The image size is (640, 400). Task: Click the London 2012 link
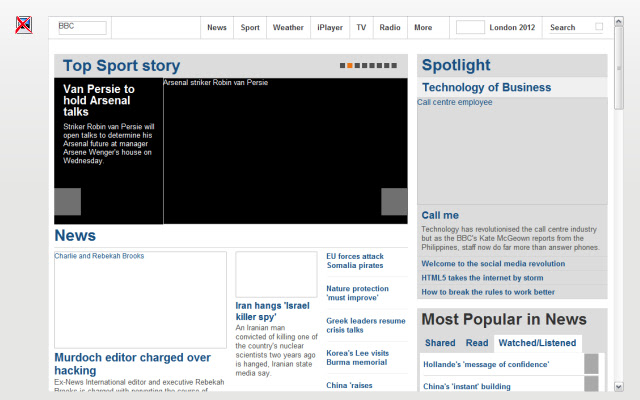(511, 28)
